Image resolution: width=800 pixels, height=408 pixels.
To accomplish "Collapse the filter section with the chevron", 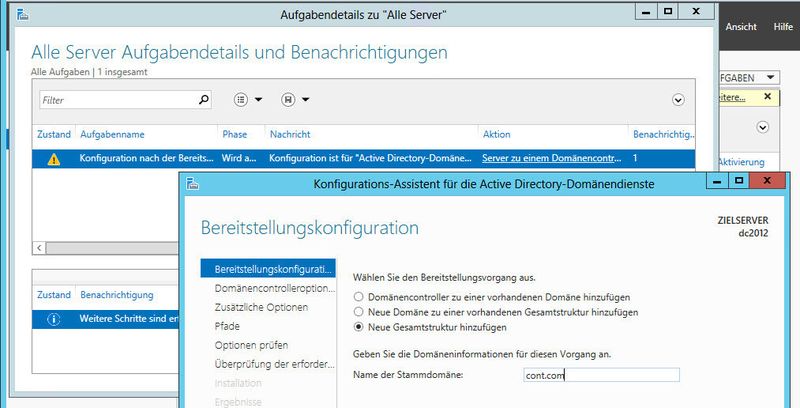I will point(678,100).
